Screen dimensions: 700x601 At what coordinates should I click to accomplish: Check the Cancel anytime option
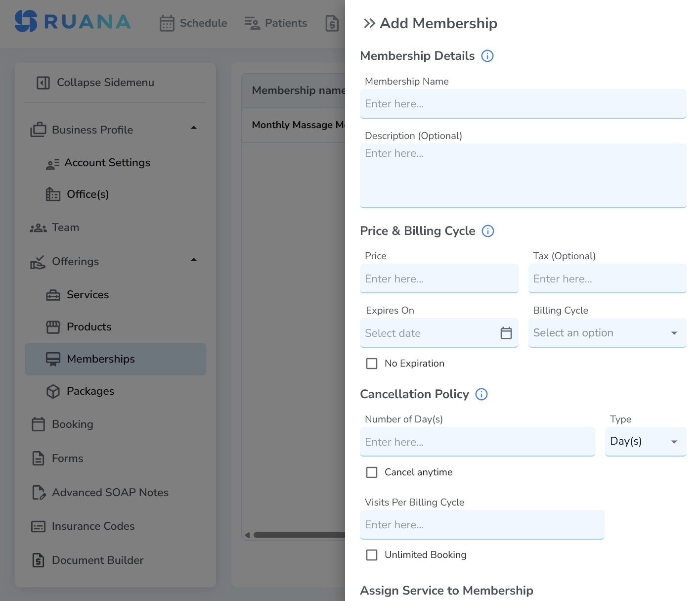click(x=372, y=472)
